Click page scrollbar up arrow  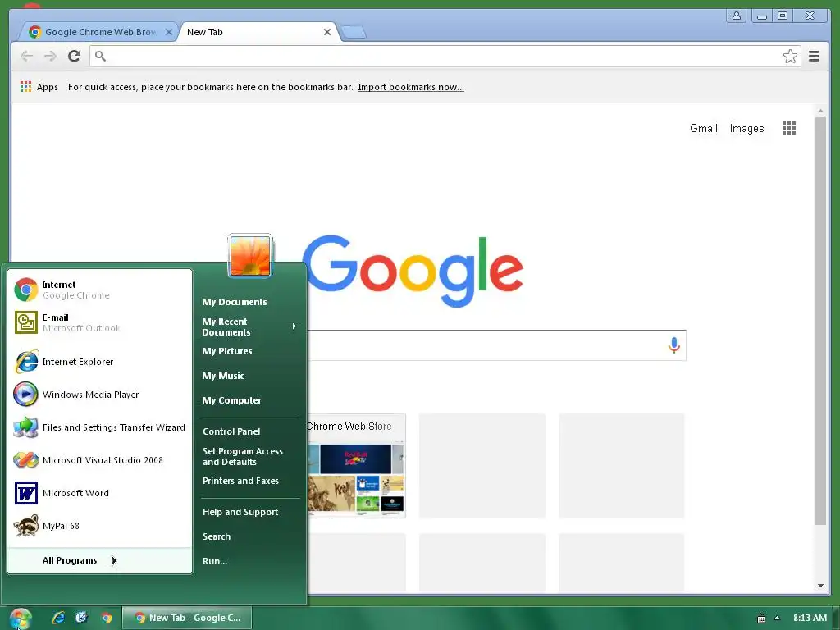(820, 111)
